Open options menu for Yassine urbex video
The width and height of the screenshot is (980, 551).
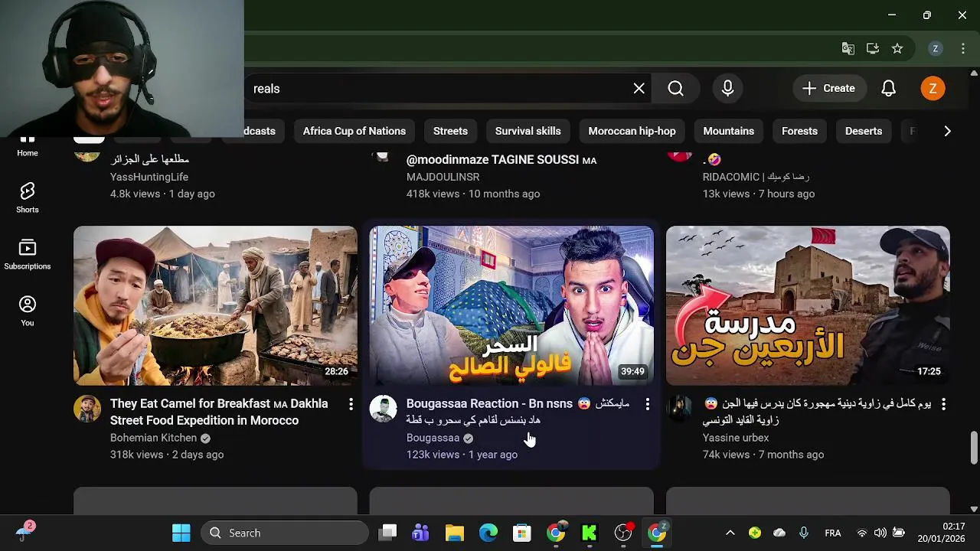point(943,403)
